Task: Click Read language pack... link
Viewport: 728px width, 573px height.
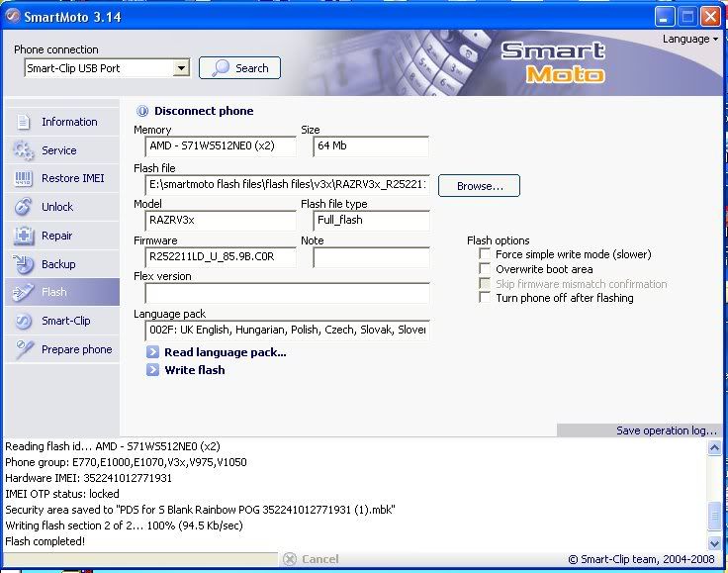Action: [x=226, y=352]
